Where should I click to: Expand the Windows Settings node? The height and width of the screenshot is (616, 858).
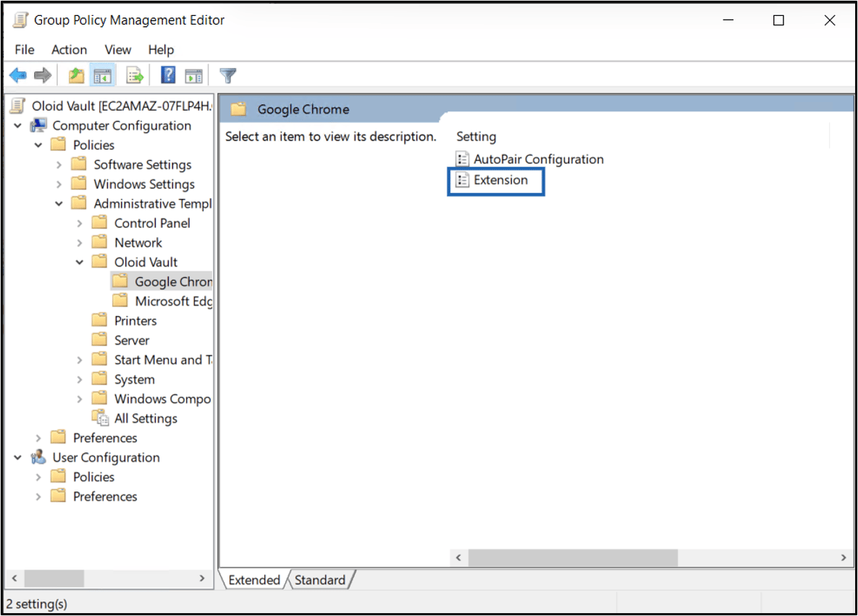point(59,185)
